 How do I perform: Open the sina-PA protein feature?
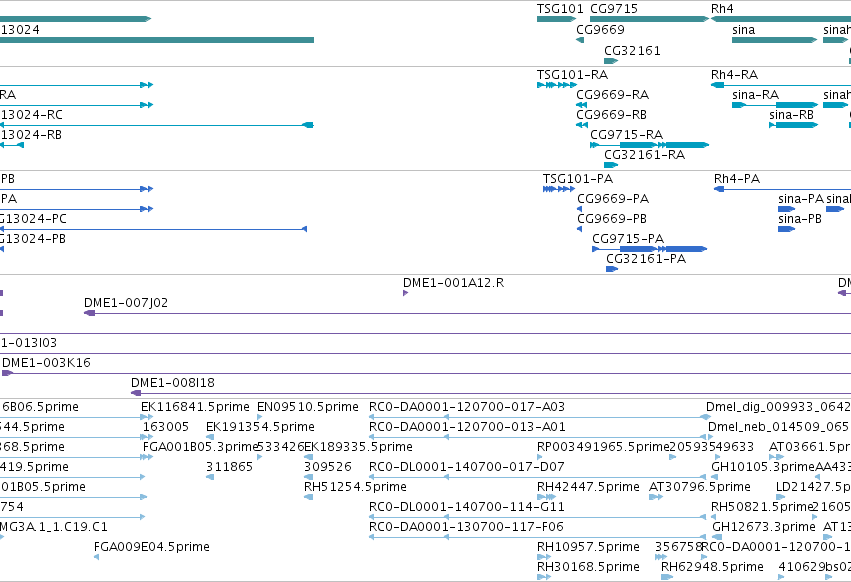[786, 209]
